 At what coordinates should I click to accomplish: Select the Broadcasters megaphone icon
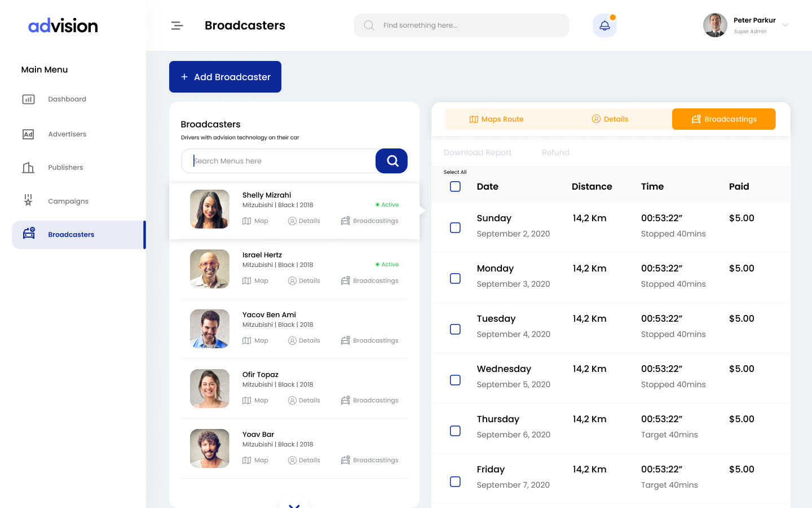[28, 232]
